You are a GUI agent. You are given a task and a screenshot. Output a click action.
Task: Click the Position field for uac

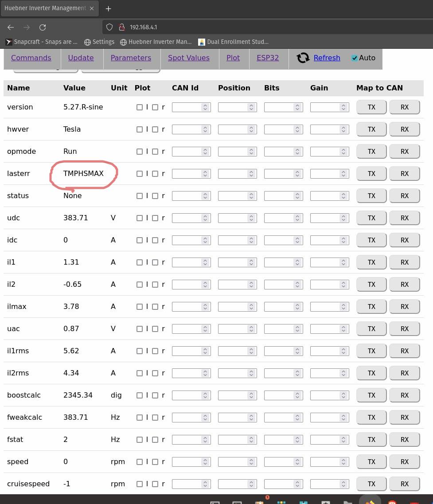coord(233,329)
